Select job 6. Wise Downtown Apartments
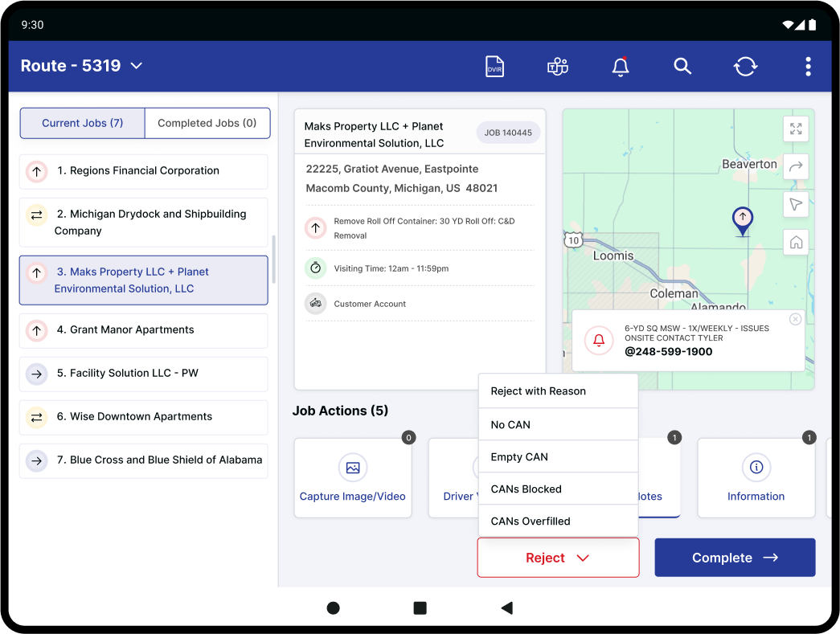The height and width of the screenshot is (634, 840). tap(144, 417)
